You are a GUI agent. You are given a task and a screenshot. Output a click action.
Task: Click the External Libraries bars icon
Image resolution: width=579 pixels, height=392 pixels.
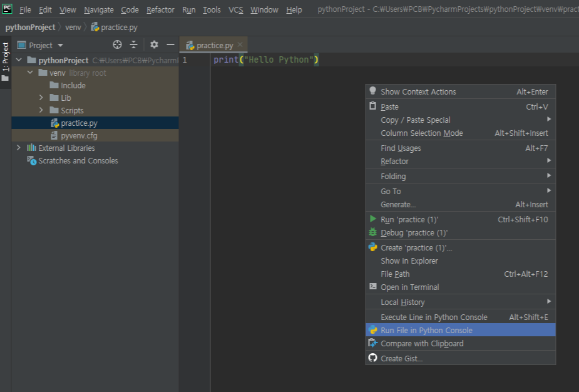coord(31,148)
